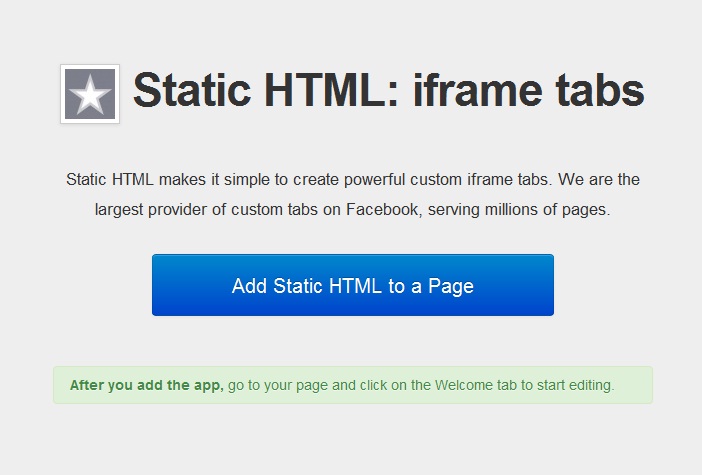Select the 'Static HTML: iframe tabs' heading
Viewport: 702px width, 475px height.
(x=389, y=91)
